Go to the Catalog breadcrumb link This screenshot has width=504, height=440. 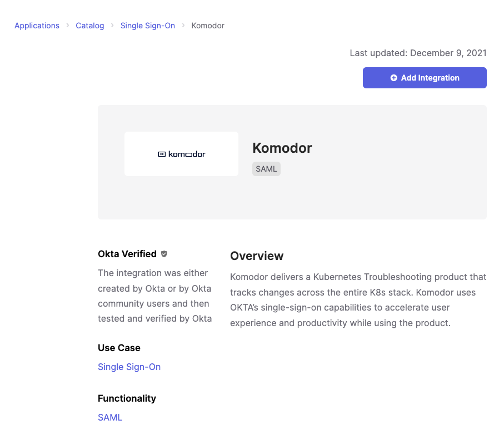(x=90, y=26)
